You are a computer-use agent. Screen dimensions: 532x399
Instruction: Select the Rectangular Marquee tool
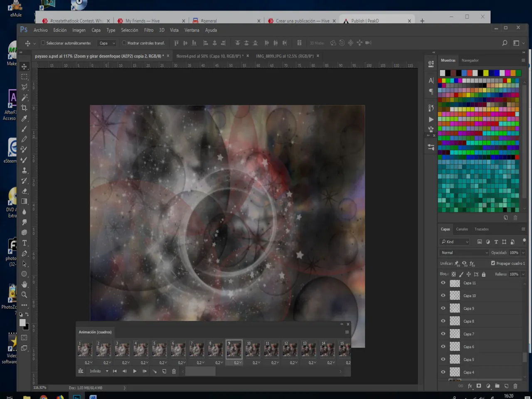(x=24, y=77)
